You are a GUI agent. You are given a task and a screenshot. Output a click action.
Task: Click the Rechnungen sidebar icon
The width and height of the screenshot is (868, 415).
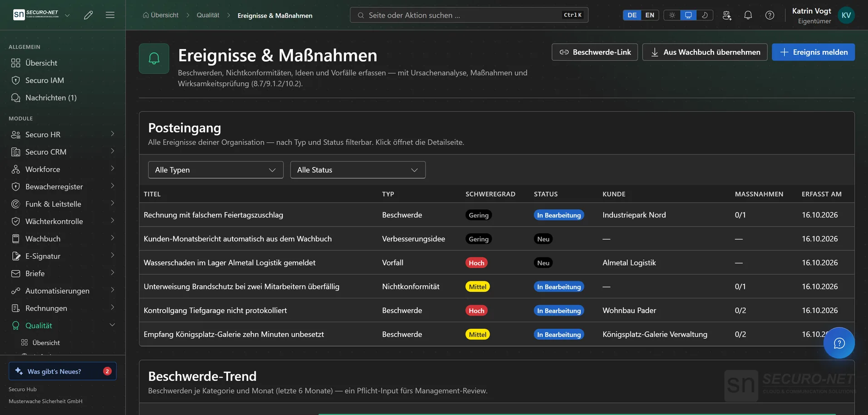[x=16, y=308]
